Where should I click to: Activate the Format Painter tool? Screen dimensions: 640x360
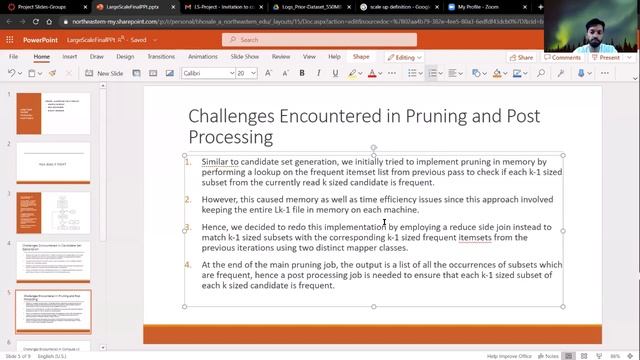(52, 73)
